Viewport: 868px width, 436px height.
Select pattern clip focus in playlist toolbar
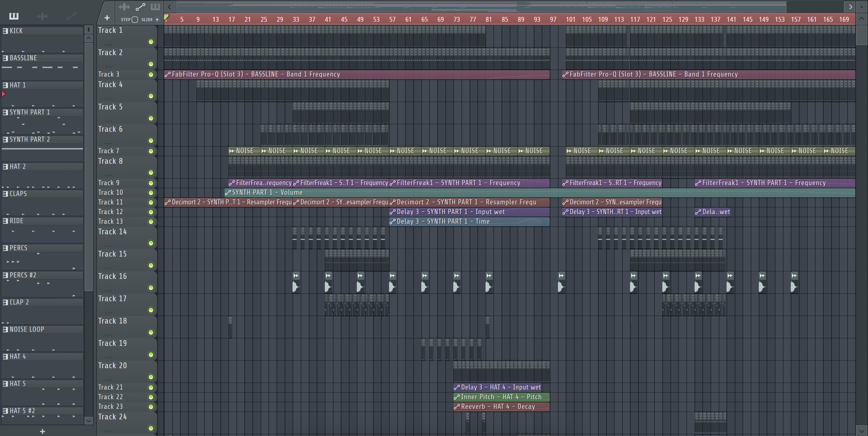[155, 7]
